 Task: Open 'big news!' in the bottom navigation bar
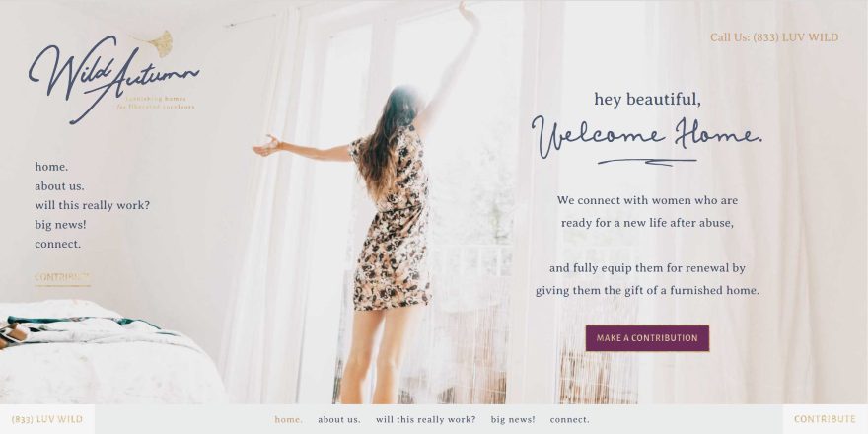pyautogui.click(x=513, y=419)
